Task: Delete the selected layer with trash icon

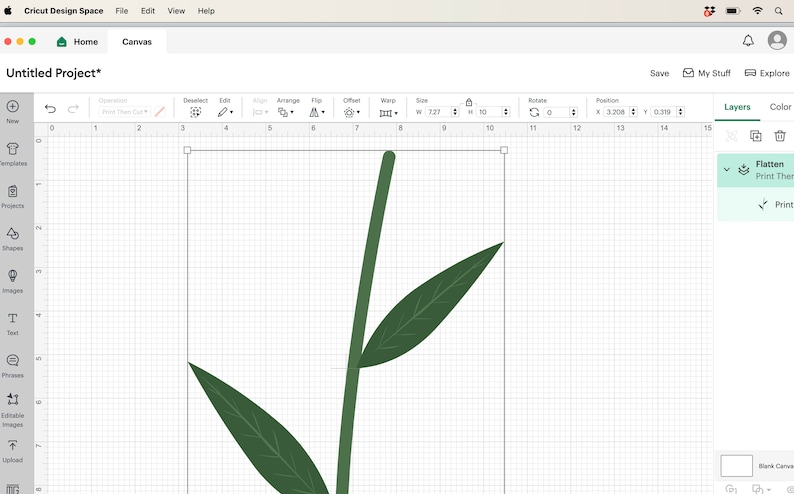Action: pos(780,136)
